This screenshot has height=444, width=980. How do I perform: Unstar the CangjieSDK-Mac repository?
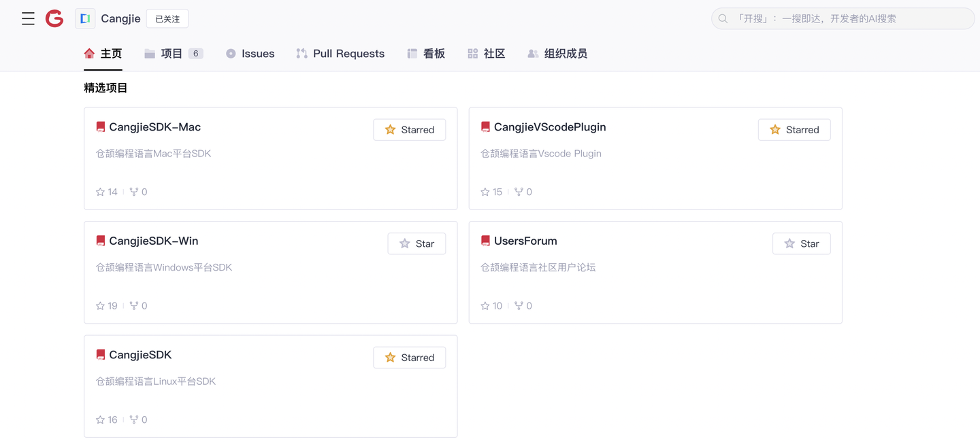point(409,130)
